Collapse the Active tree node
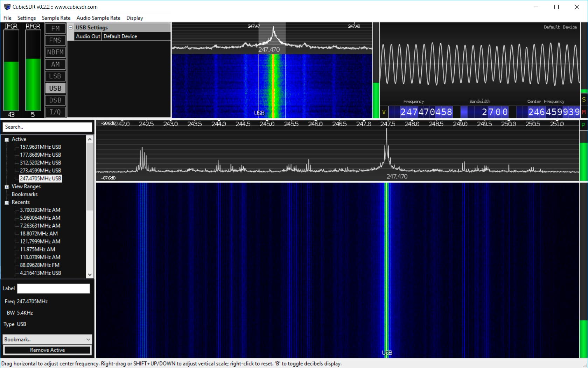This screenshot has height=368, width=588. point(7,140)
